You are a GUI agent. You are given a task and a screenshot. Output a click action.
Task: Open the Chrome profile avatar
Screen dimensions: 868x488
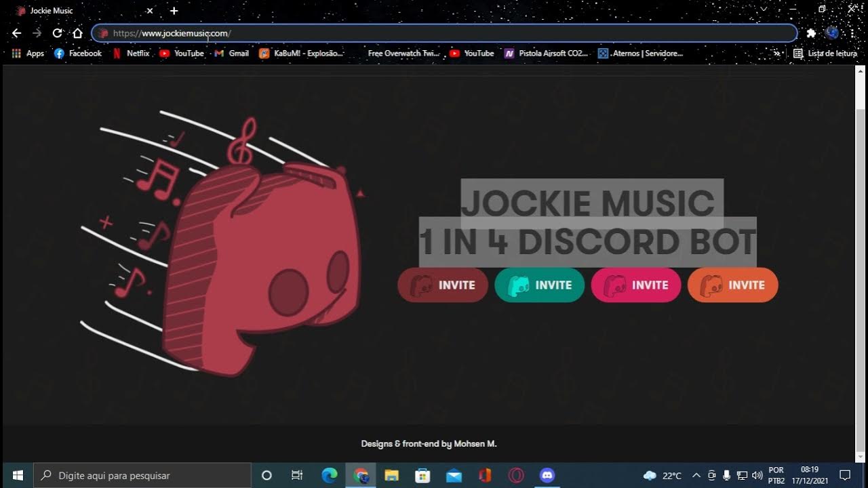coord(832,33)
